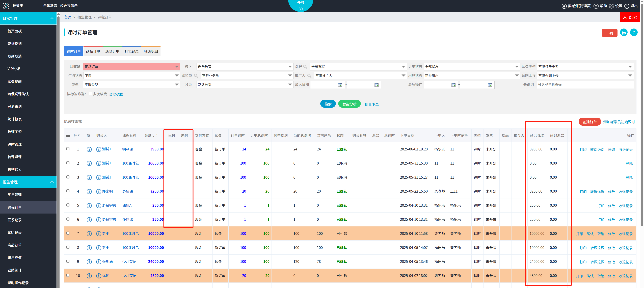Click buyer info icon in row 8 罗小
The image size is (644, 288).
98,248
